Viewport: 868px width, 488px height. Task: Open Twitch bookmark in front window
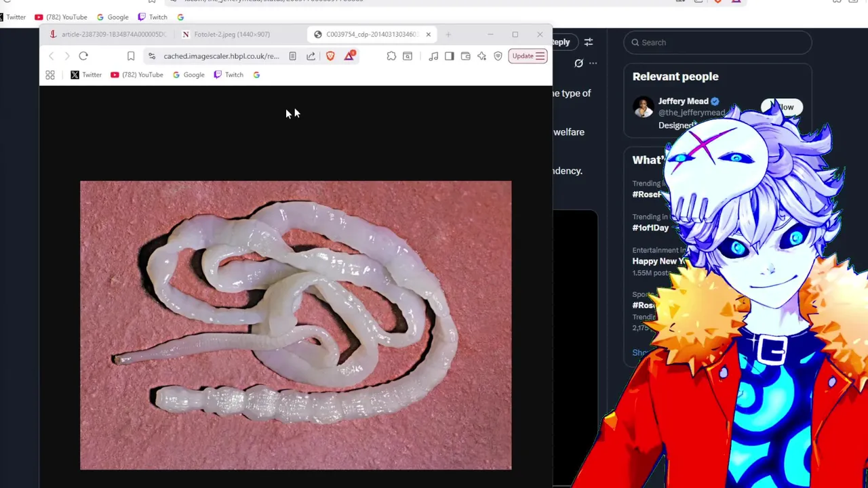tap(229, 75)
